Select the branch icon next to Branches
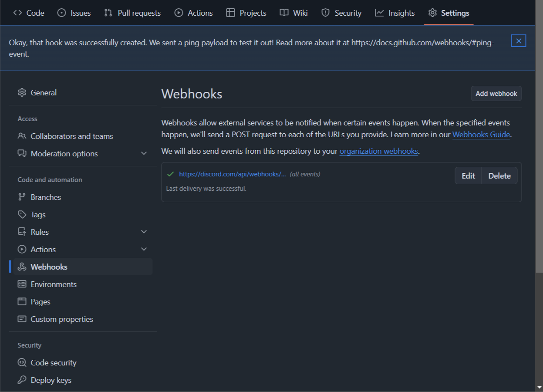543x392 pixels. click(22, 197)
